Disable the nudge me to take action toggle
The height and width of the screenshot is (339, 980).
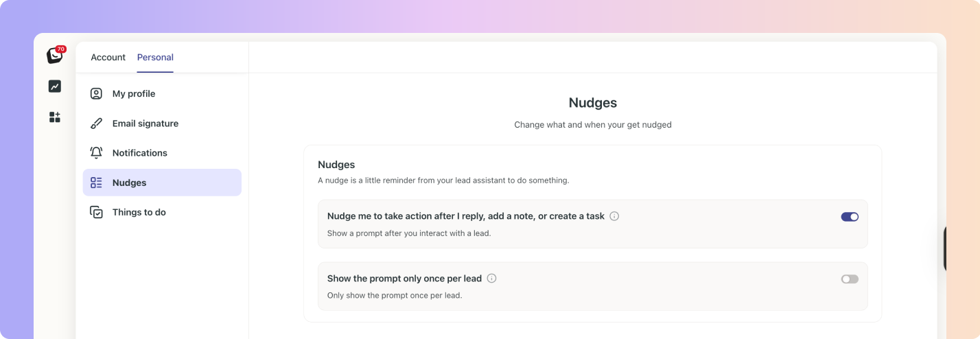click(850, 217)
